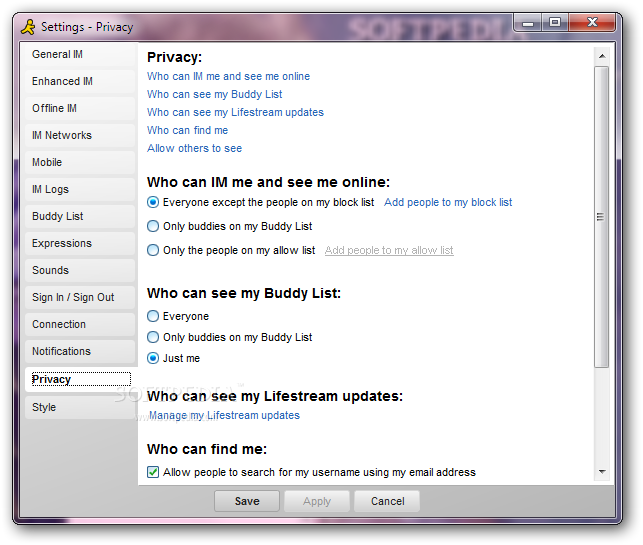This screenshot has width=643, height=545.
Task: Jump to 'Allow others to see' section
Action: [x=194, y=148]
